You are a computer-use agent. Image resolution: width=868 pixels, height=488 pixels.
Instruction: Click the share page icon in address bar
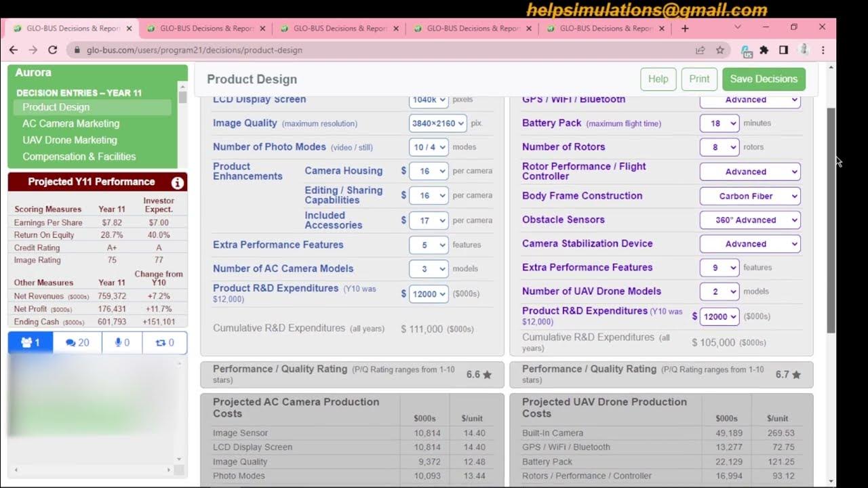click(700, 50)
